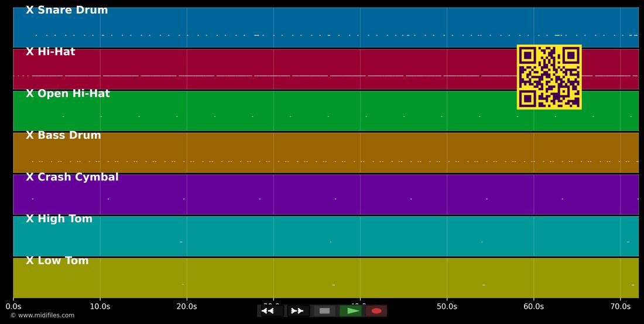644x324 pixels.
Task: Toggle the X on Hi-Hat track
Action: click(30, 52)
